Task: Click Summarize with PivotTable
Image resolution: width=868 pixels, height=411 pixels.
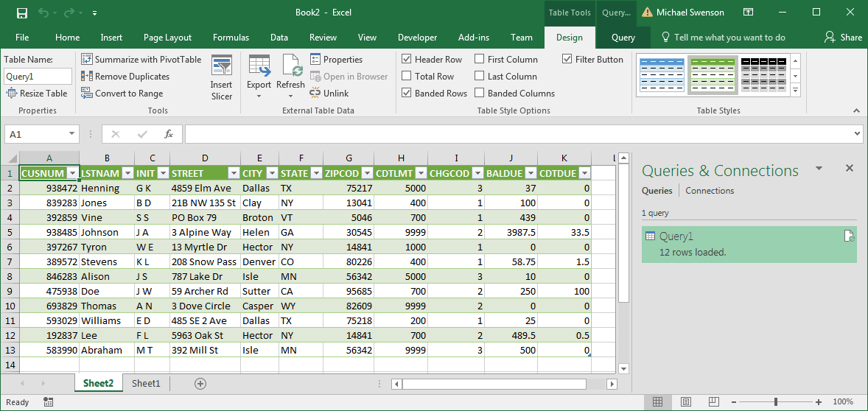Action: 141,59
